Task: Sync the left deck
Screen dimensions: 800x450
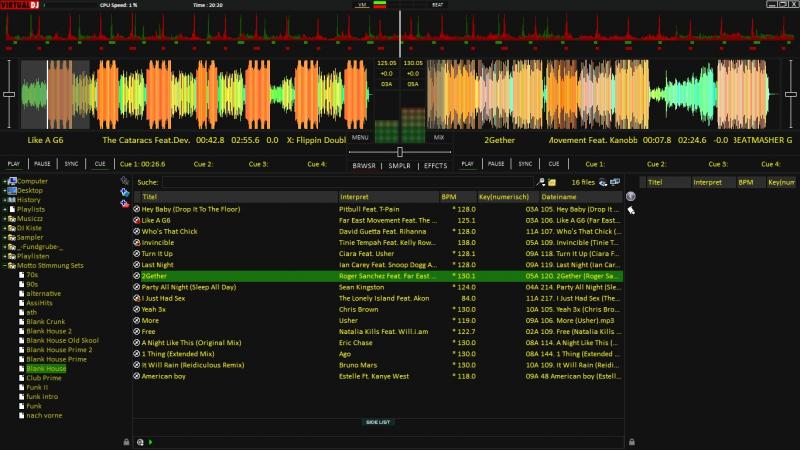Action: 71,164
